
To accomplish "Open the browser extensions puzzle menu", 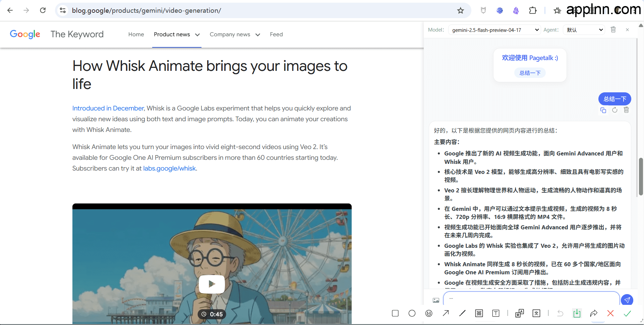I will pos(533,10).
